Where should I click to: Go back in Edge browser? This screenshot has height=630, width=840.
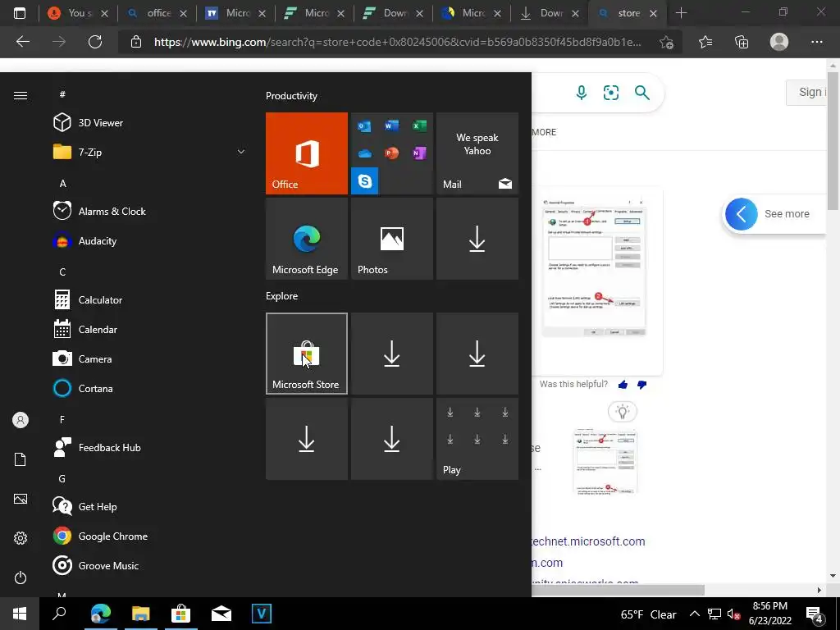[x=23, y=42]
